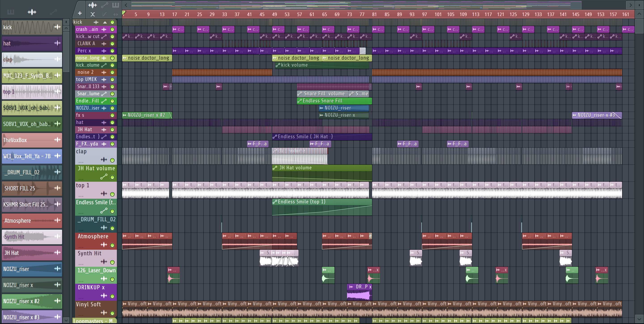Click automation icon on JH Hat volume track
644x324 pixels.
pos(104,177)
